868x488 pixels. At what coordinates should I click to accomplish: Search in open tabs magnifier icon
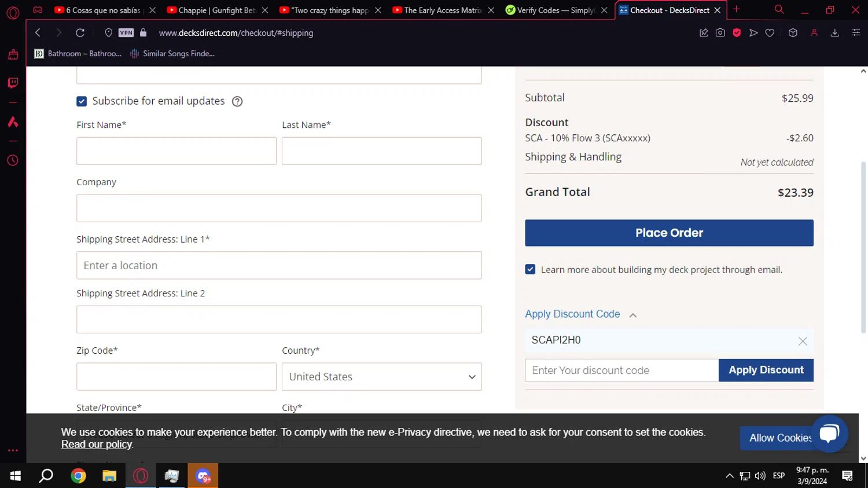click(779, 10)
